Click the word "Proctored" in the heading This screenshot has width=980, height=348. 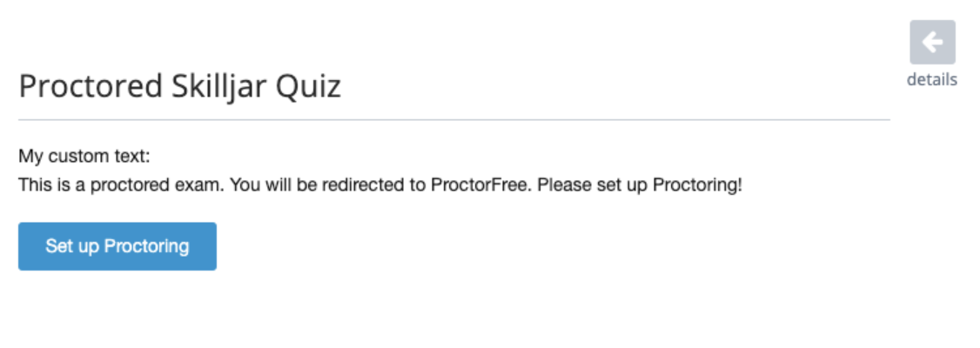click(x=91, y=86)
